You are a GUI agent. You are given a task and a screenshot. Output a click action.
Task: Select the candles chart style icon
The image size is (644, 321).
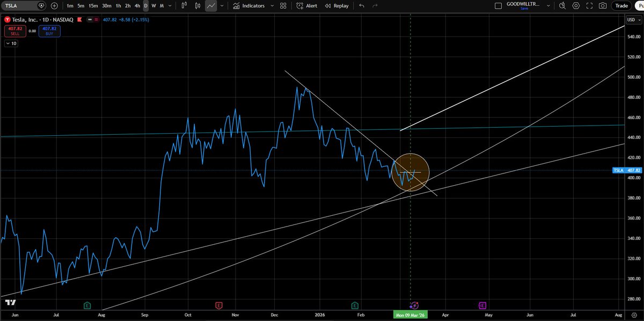tap(197, 6)
